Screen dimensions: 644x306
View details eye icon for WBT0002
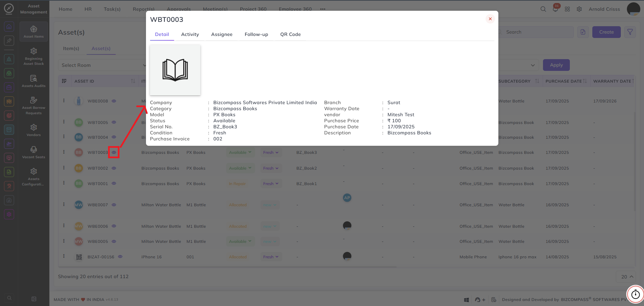click(x=114, y=168)
